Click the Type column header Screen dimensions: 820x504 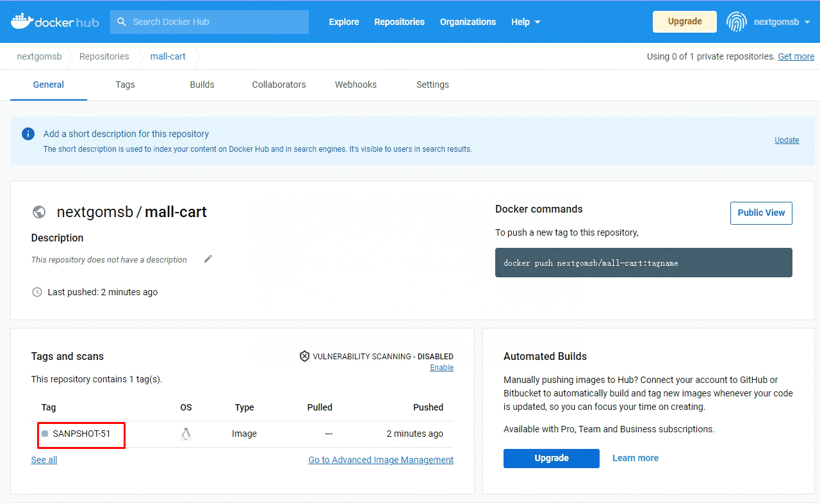(x=245, y=407)
